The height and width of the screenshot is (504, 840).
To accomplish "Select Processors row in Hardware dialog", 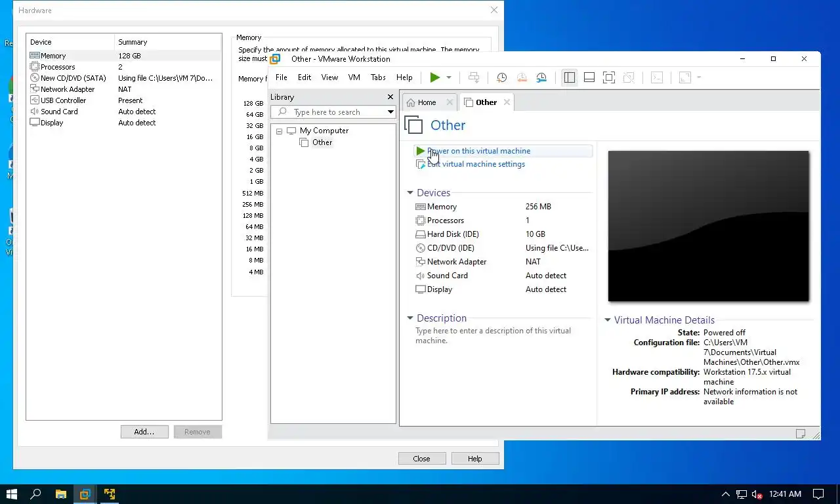I will (x=124, y=67).
